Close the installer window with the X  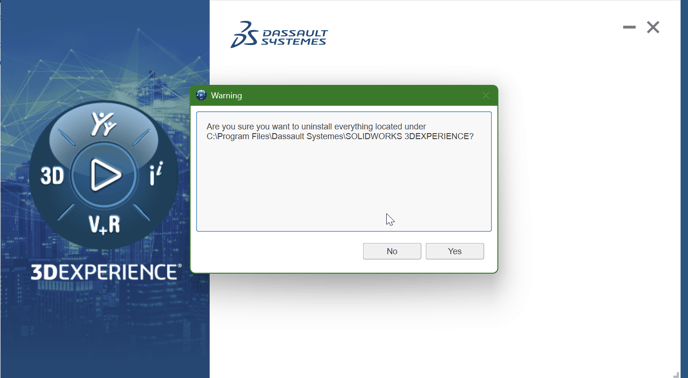point(653,27)
